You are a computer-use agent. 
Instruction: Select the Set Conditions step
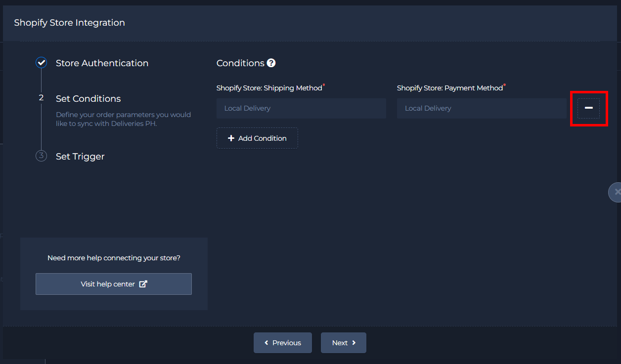[89, 99]
